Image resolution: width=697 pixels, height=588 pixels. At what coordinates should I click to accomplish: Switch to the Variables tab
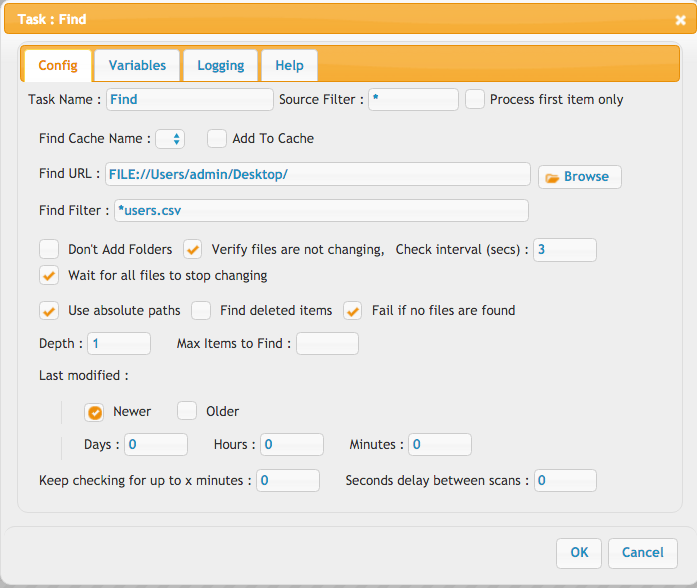coord(137,65)
